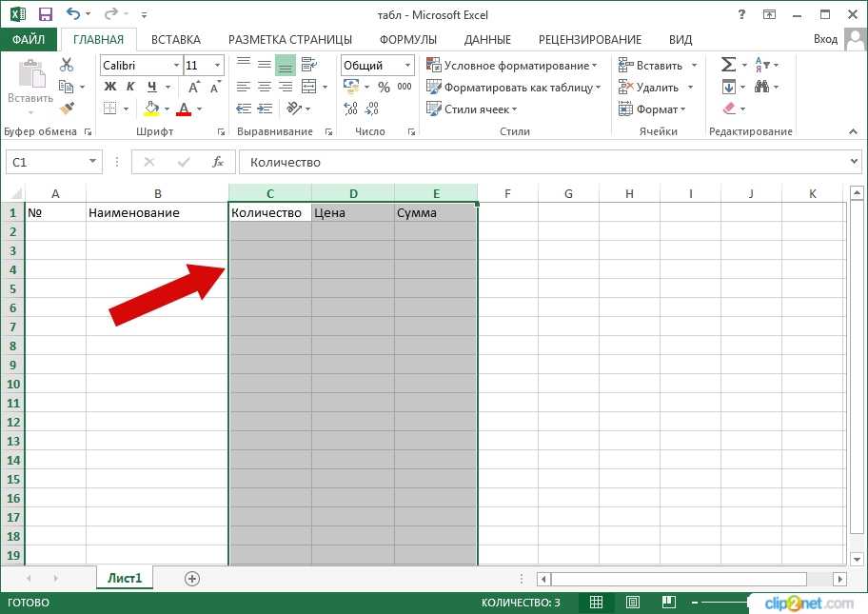Apply yellow fill color

[151, 109]
